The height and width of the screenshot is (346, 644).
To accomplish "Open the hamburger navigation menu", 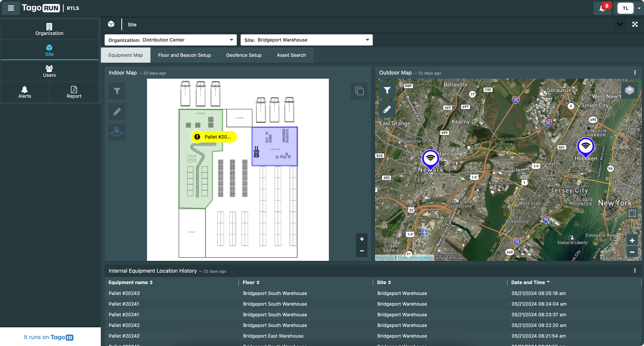I will coord(11,8).
